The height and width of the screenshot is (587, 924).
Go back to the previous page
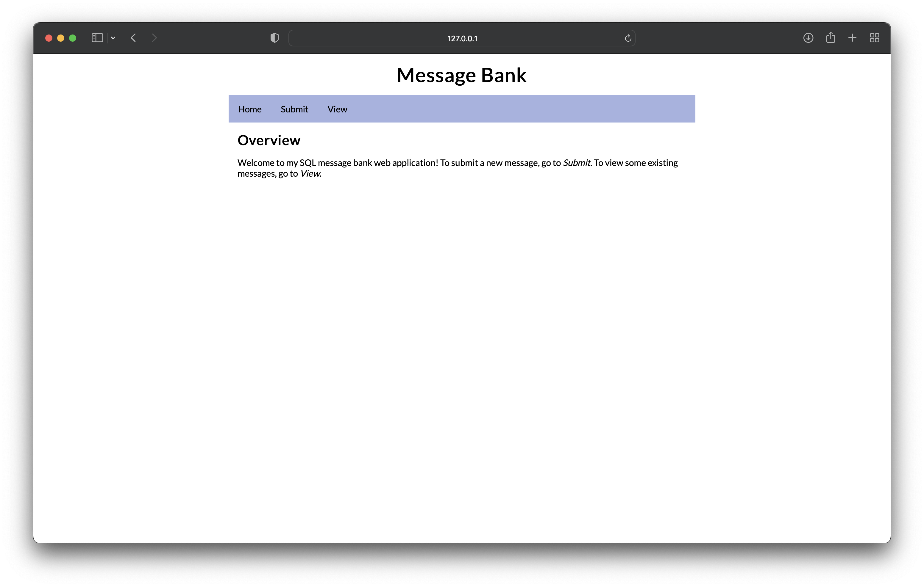pyautogui.click(x=133, y=38)
